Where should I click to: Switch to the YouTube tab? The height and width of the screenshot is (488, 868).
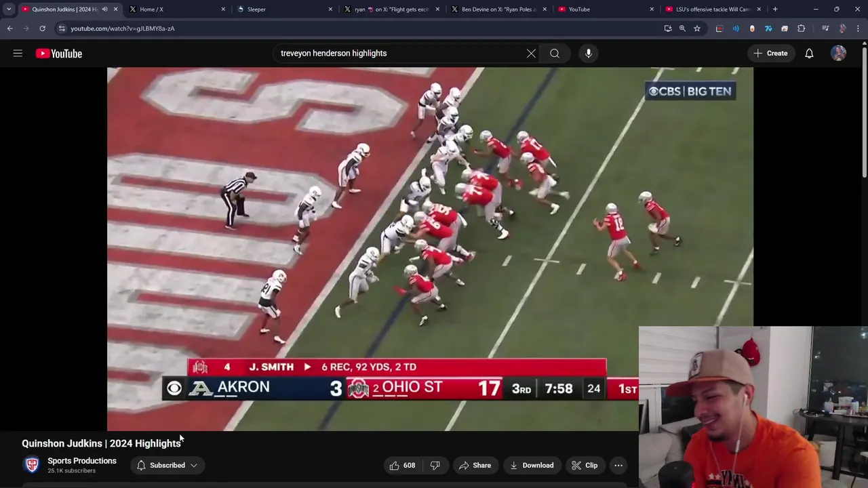607,9
